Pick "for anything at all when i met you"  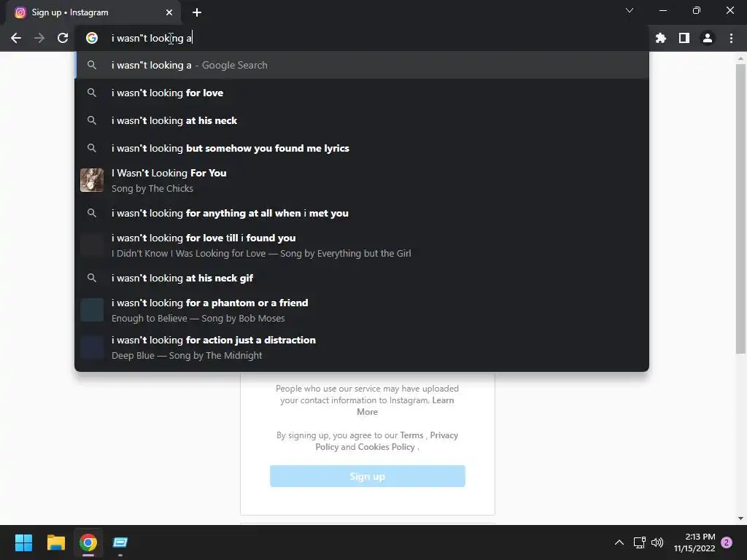click(362, 214)
